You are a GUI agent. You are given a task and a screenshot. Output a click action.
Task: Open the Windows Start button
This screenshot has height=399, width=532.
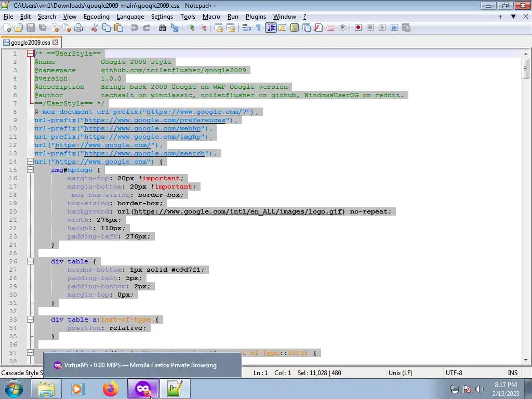(x=14, y=389)
